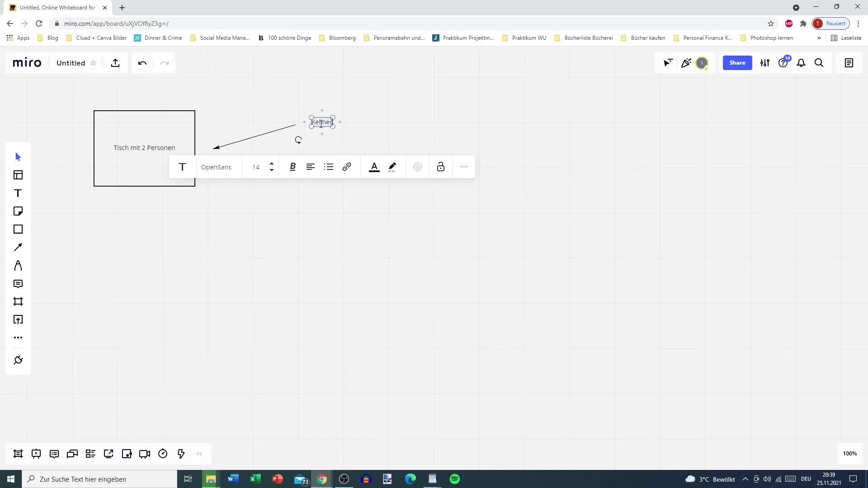Open the Miro main menu
The height and width of the screenshot is (488, 868).
[x=26, y=62]
